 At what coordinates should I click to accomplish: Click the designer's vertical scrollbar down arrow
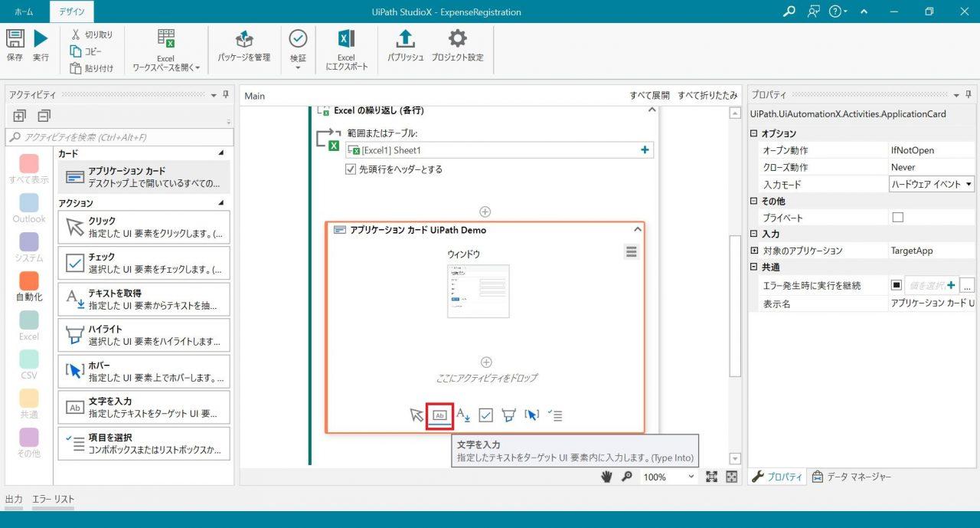coord(735,458)
